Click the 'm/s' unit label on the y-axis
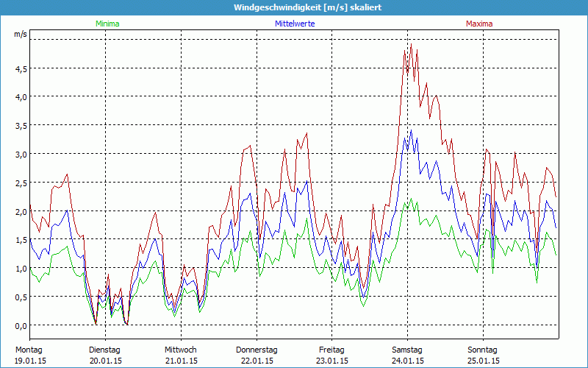The image size is (588, 368). [21, 34]
